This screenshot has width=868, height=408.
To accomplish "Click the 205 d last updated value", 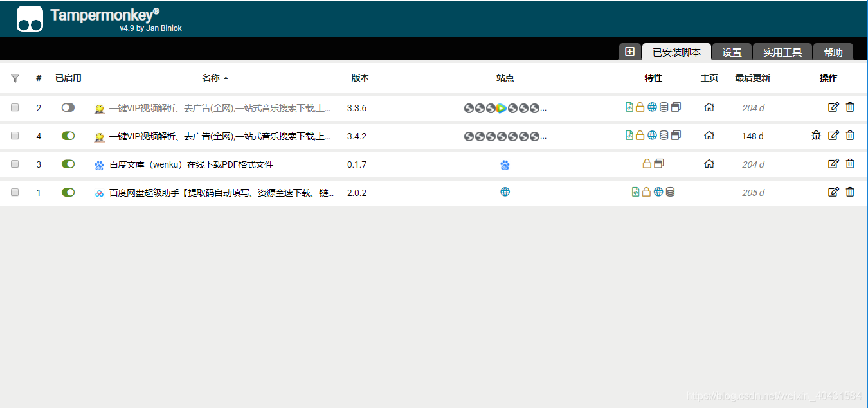I will [753, 193].
